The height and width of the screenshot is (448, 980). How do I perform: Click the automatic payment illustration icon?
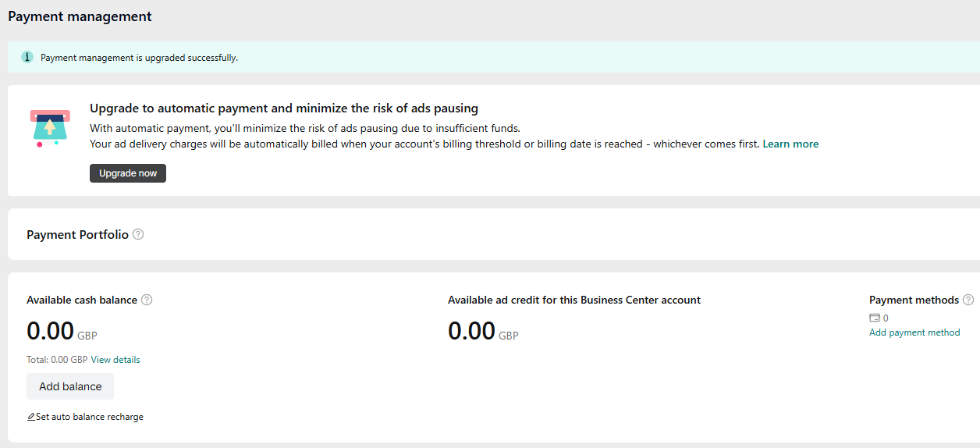tap(51, 129)
